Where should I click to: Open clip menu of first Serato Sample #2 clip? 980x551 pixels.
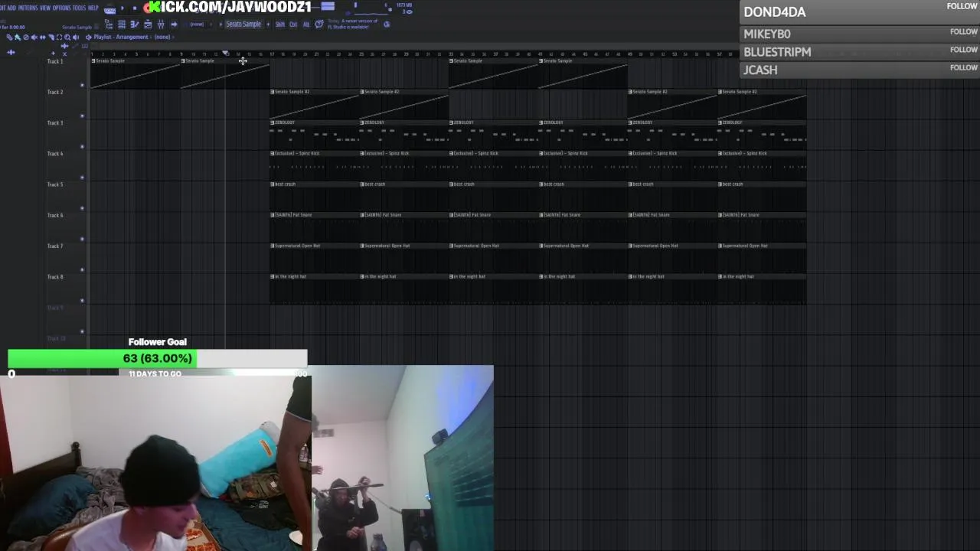273,92
